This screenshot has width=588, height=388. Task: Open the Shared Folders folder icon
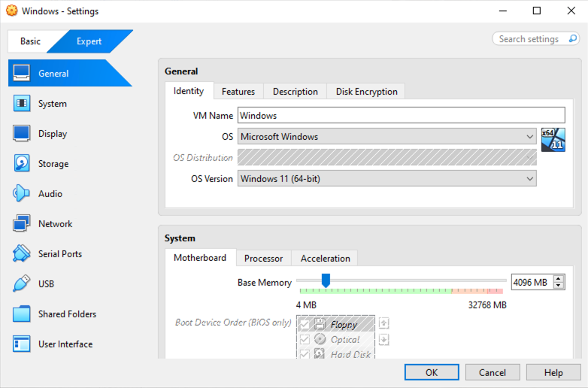(x=21, y=314)
